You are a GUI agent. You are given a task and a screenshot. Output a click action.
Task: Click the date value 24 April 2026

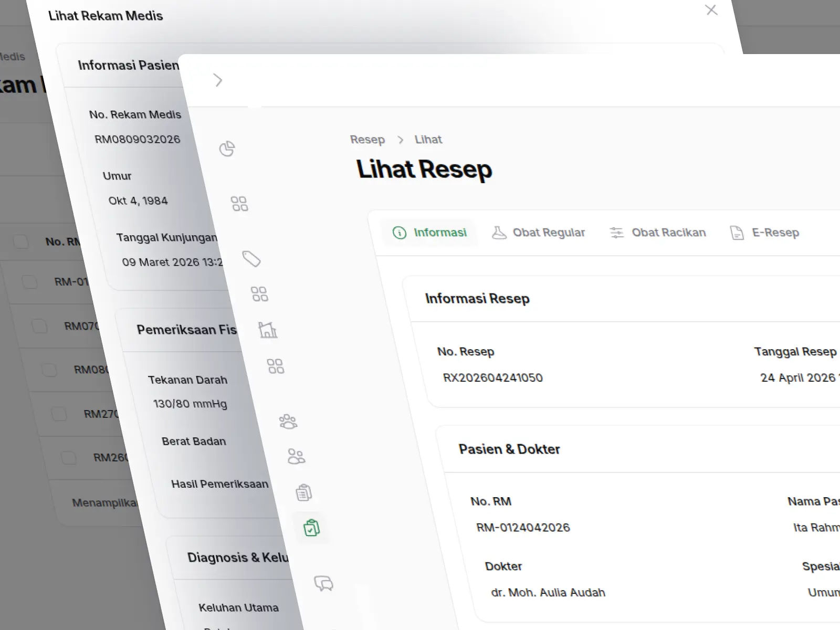coord(798,378)
